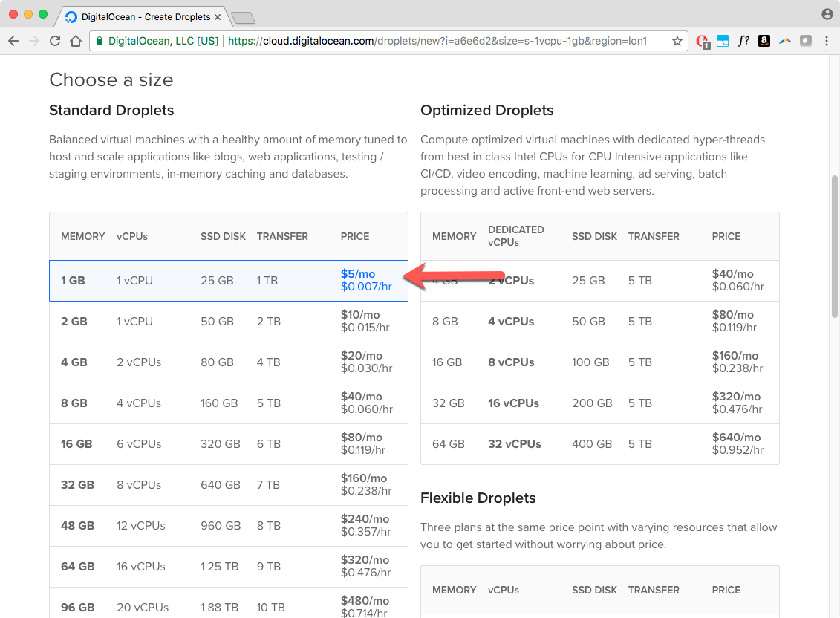Open the blue window extension icon
Image resolution: width=840 pixels, height=618 pixels.
pyautogui.click(x=723, y=41)
